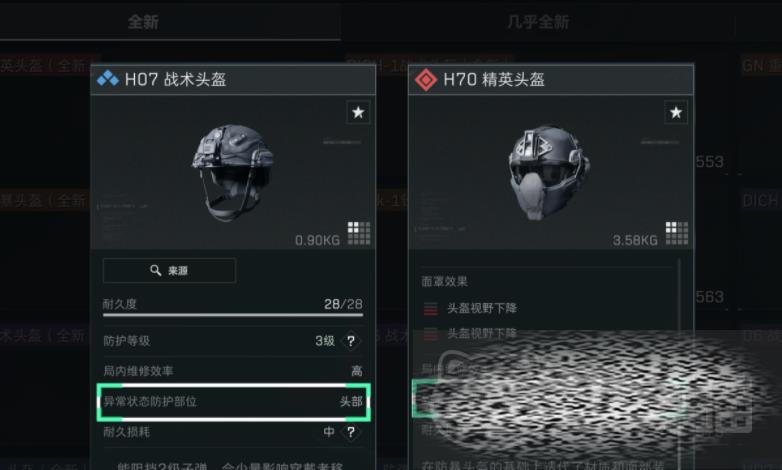Click the grid size icon on H07 card
The image size is (782, 470).
[x=359, y=233]
